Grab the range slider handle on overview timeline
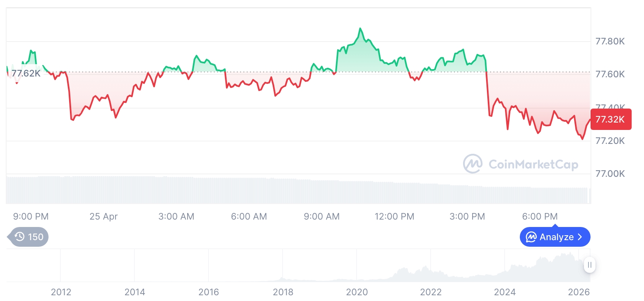Viewport: 644px width, 301px height. click(590, 265)
